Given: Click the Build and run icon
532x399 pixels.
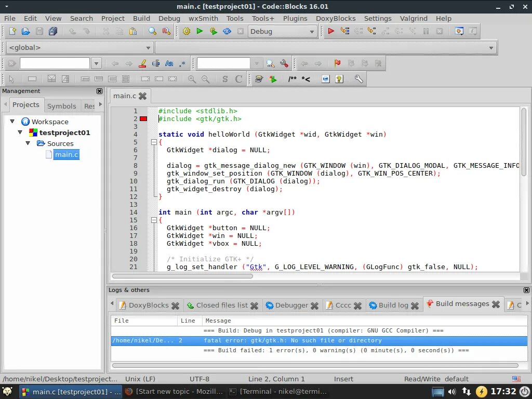Looking at the screenshot, I should (214, 31).
